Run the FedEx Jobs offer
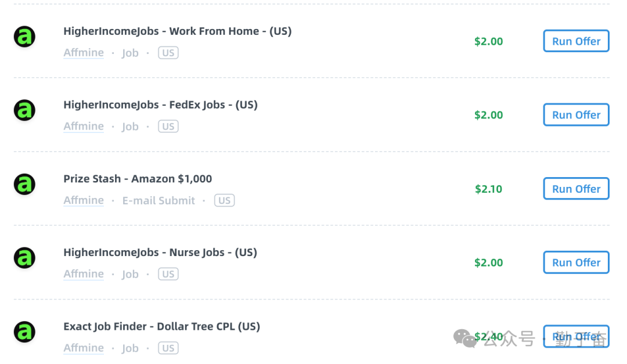Screen dimensions: 627x364 [576, 115]
